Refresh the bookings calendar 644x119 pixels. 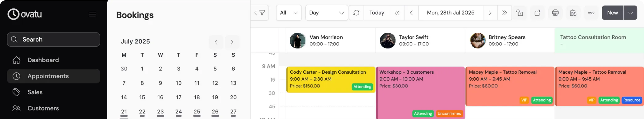point(356,13)
